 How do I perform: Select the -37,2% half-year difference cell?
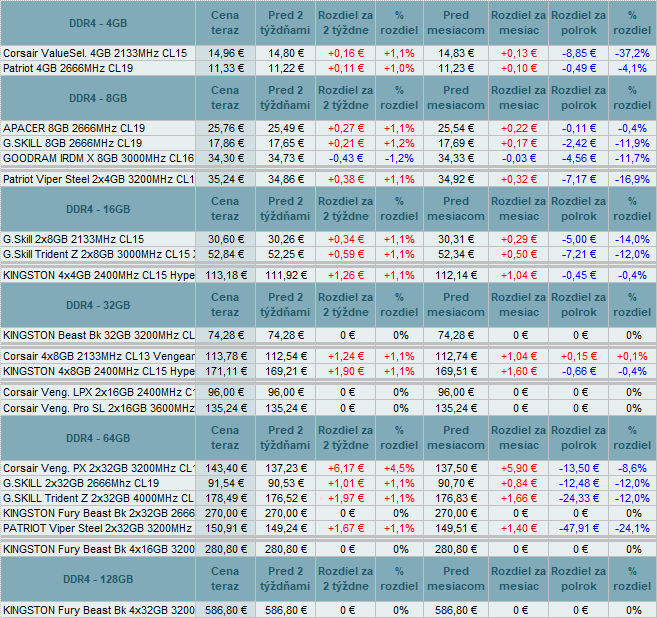pyautogui.click(x=632, y=53)
